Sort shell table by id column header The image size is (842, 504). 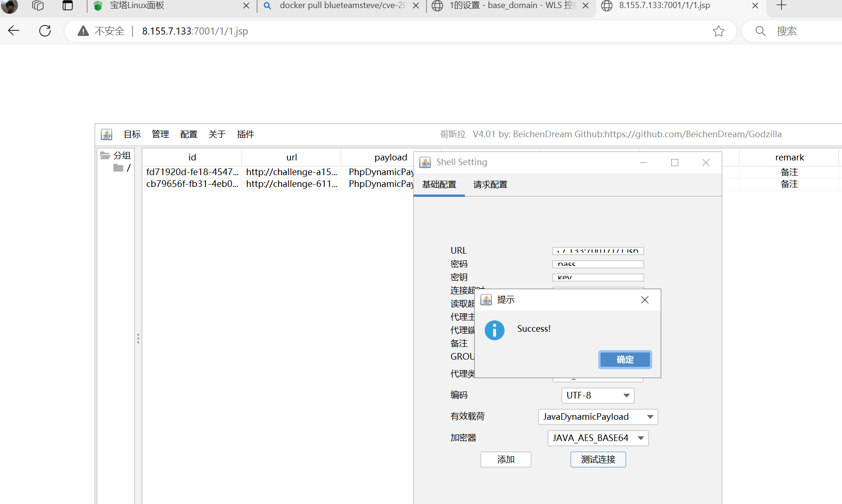click(x=192, y=158)
